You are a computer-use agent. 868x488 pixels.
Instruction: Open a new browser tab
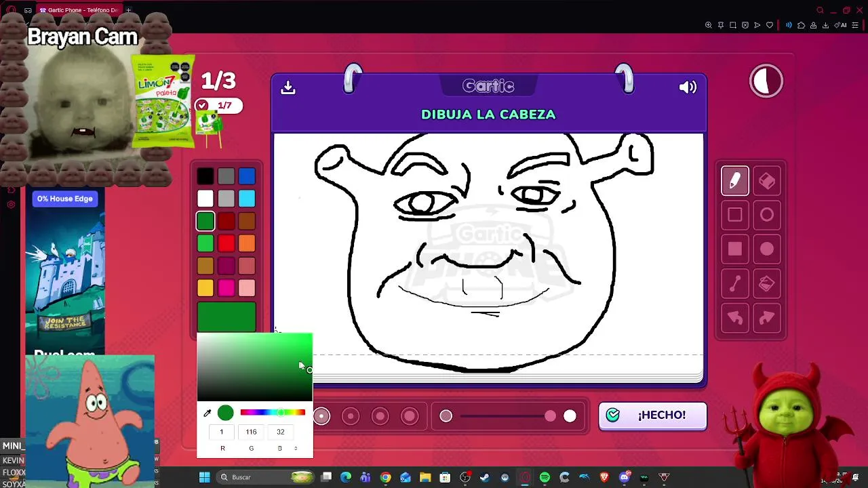click(x=128, y=10)
